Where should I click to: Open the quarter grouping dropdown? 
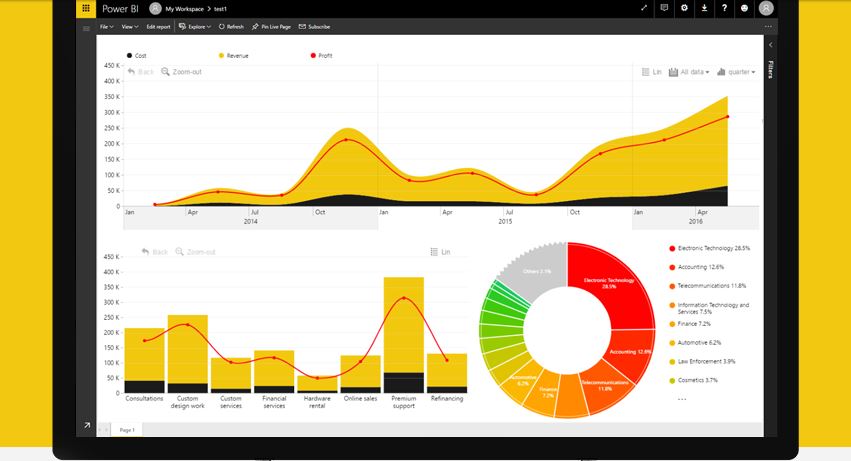point(736,72)
